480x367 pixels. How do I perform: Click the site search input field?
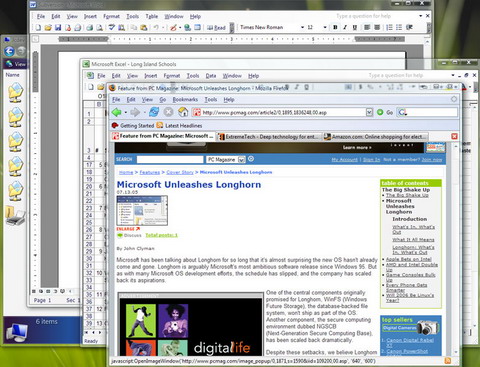click(170, 160)
